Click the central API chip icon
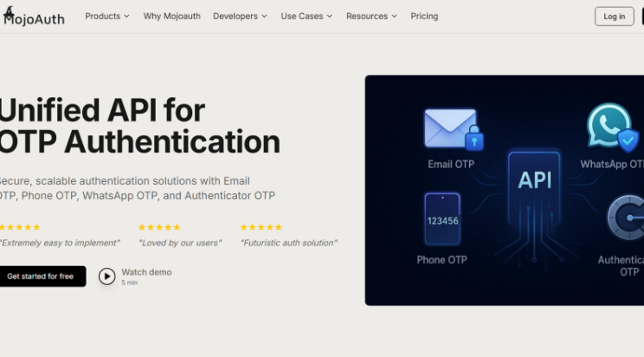The height and width of the screenshot is (357, 644). coord(533,181)
